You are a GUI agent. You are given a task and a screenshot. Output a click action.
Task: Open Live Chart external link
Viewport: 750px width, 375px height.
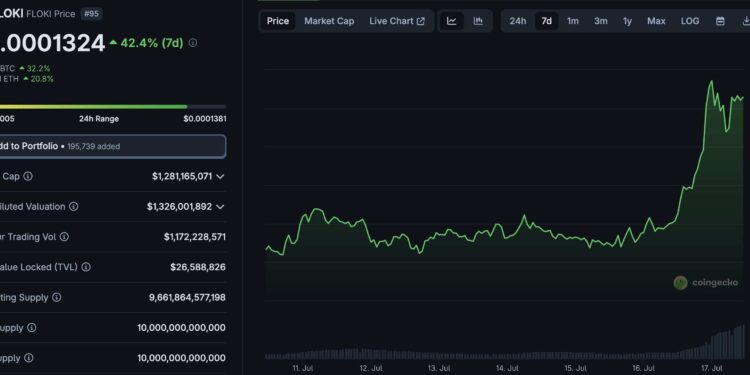[397, 21]
